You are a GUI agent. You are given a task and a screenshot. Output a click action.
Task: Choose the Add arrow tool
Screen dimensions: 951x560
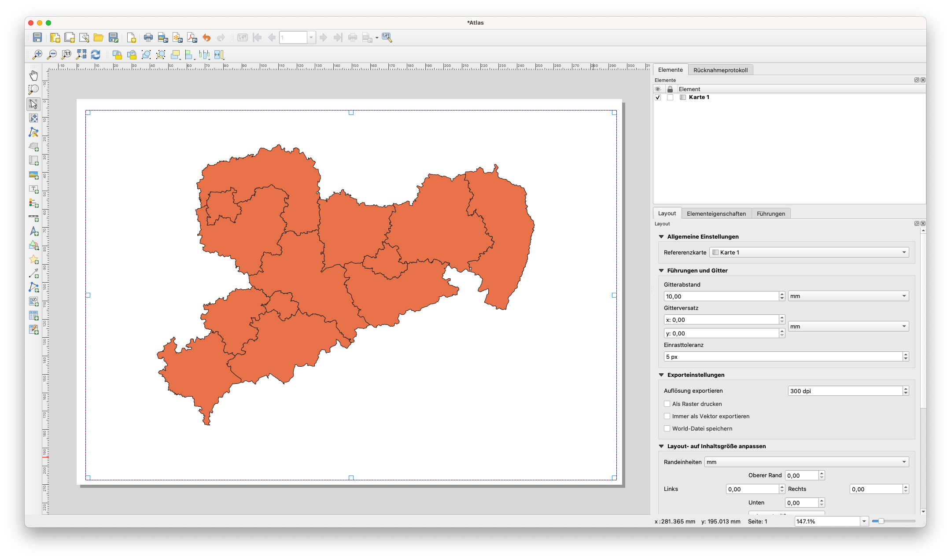coord(33,274)
